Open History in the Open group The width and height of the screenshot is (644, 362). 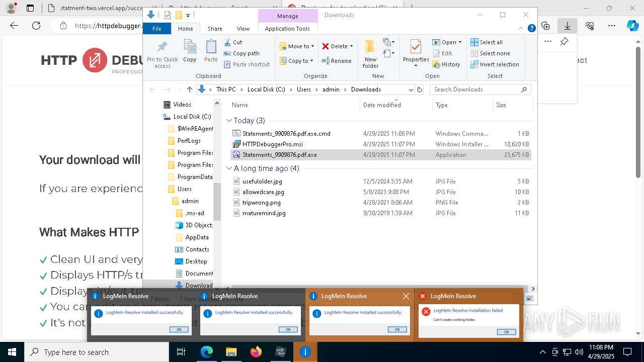point(446,64)
